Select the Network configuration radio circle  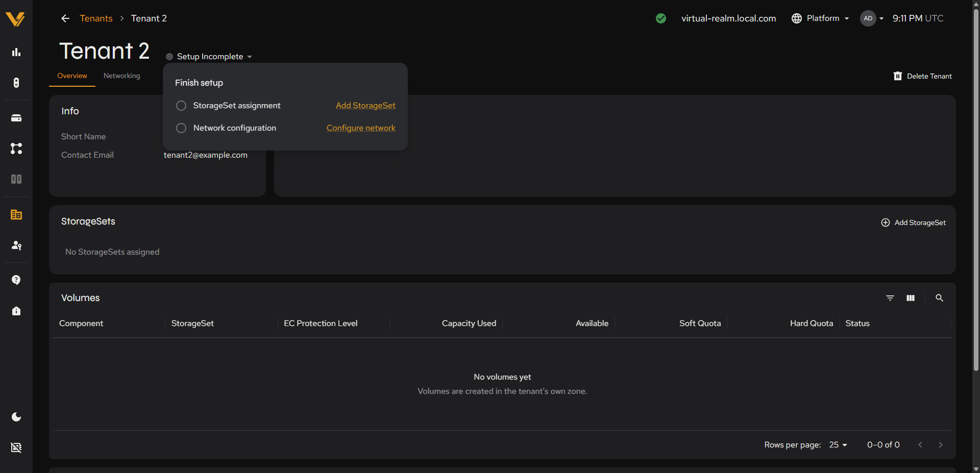coord(181,128)
